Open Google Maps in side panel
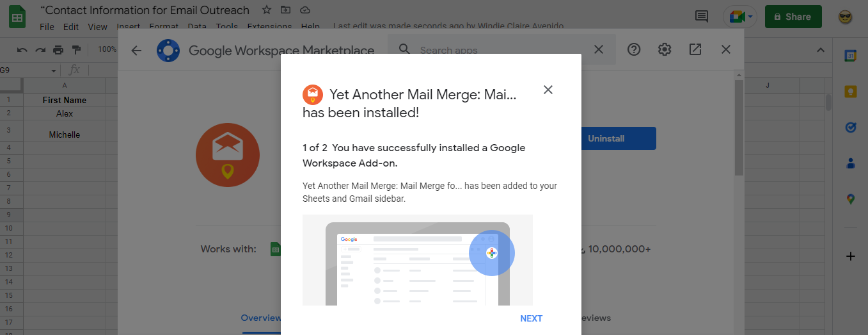This screenshot has width=868, height=335. coord(851,199)
